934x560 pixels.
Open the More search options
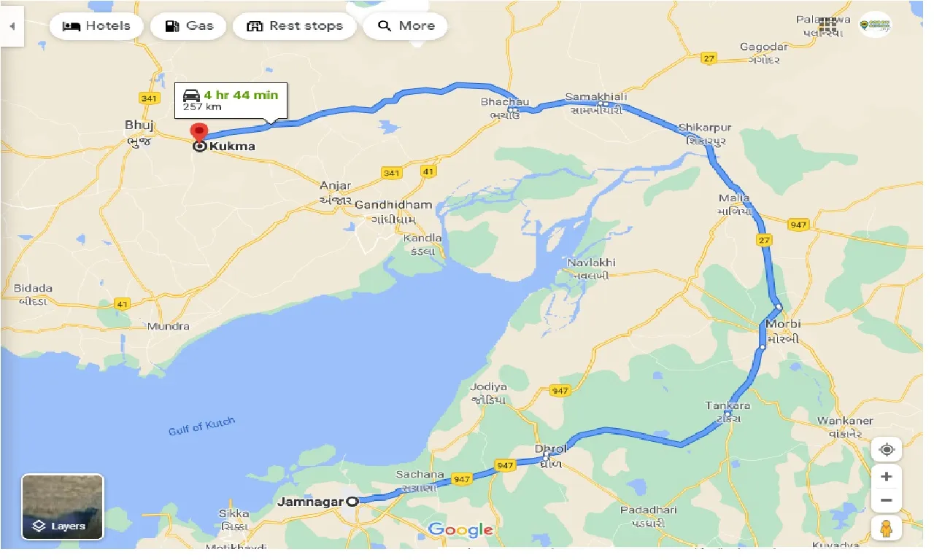point(405,26)
